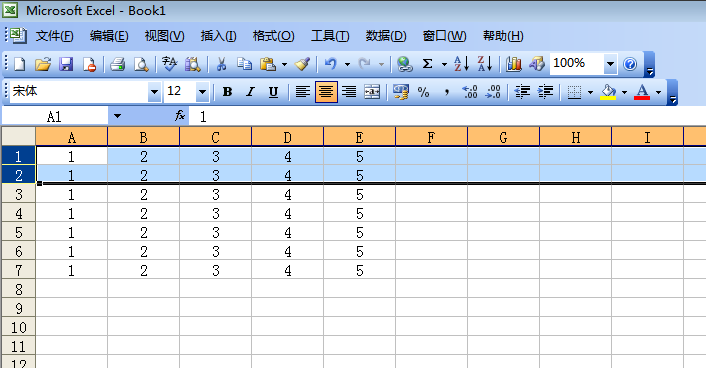Decrease indent icon
706x368 pixels.
522,92
